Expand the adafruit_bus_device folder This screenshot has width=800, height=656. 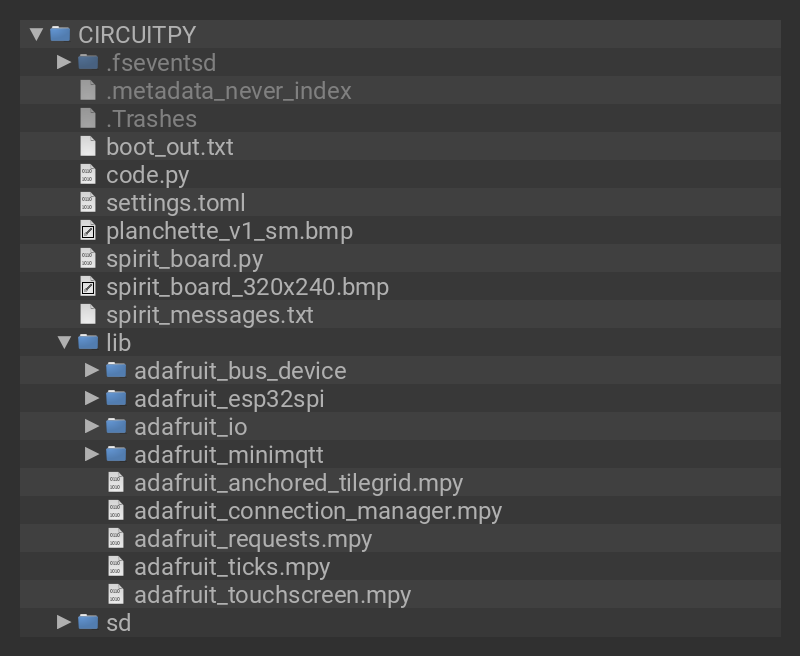[92, 370]
